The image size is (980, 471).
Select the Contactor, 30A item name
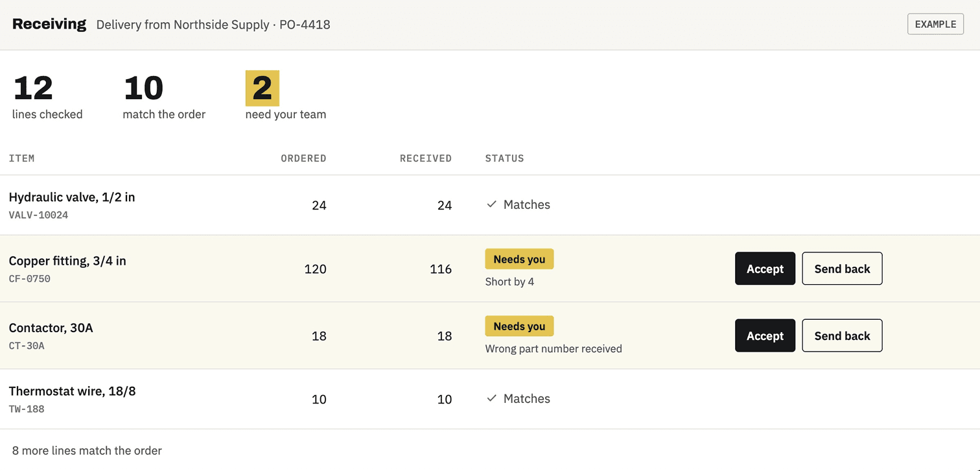click(x=51, y=328)
